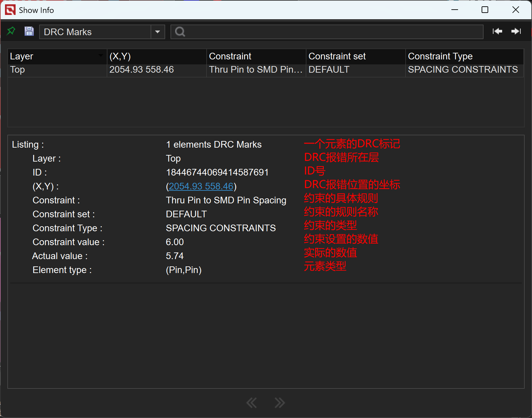The width and height of the screenshot is (532, 418).
Task: Select the SPACING CONSTRAINTS table cell
Action: click(x=463, y=70)
